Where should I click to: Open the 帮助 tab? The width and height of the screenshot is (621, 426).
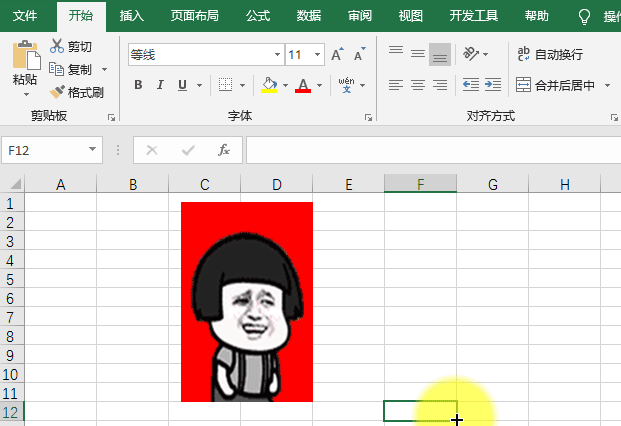coord(537,16)
